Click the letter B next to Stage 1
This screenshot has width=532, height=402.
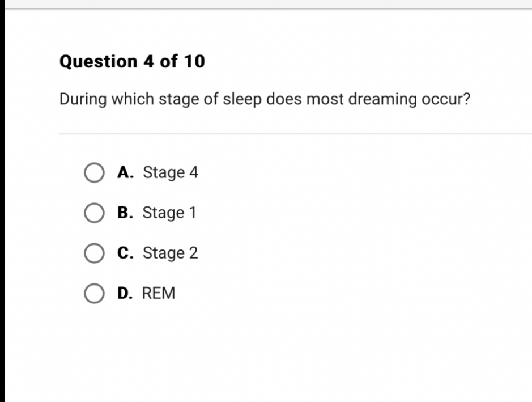click(x=125, y=213)
